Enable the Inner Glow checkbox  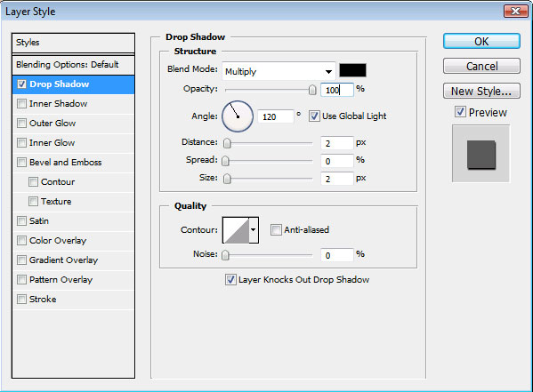pyautogui.click(x=21, y=143)
